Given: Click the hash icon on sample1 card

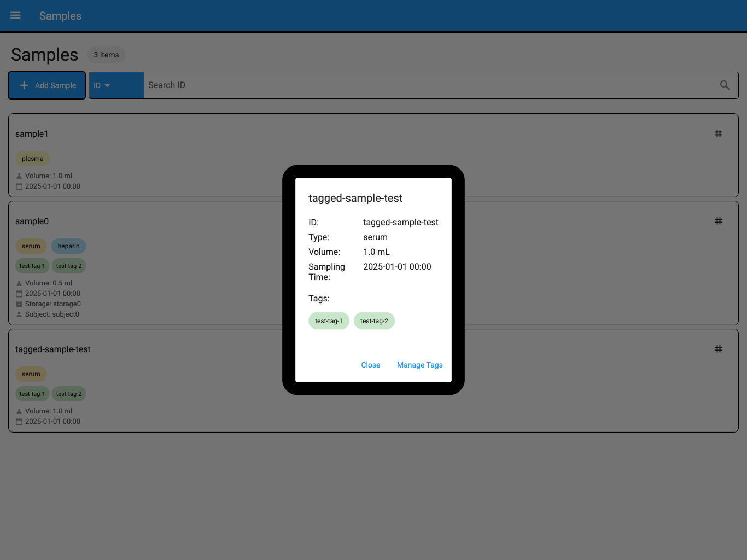Looking at the screenshot, I should (x=719, y=133).
